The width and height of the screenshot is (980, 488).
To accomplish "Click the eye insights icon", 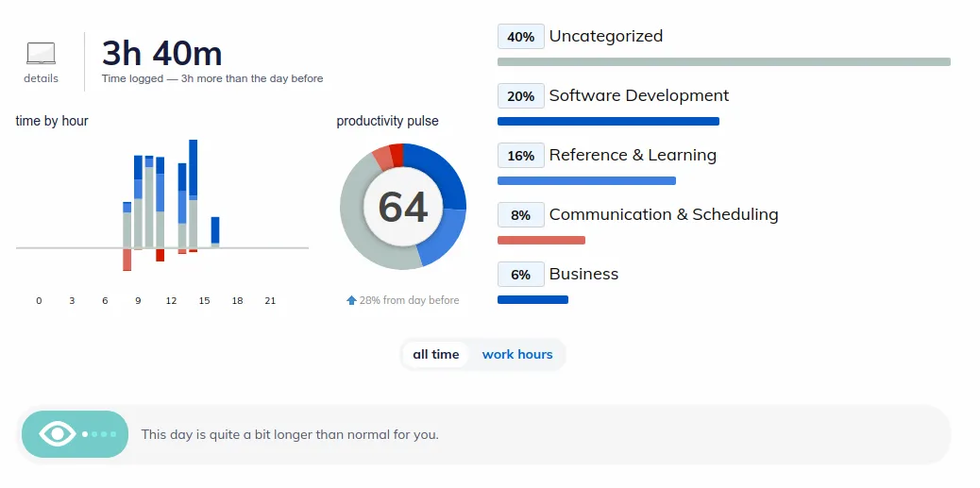I will 58,434.
